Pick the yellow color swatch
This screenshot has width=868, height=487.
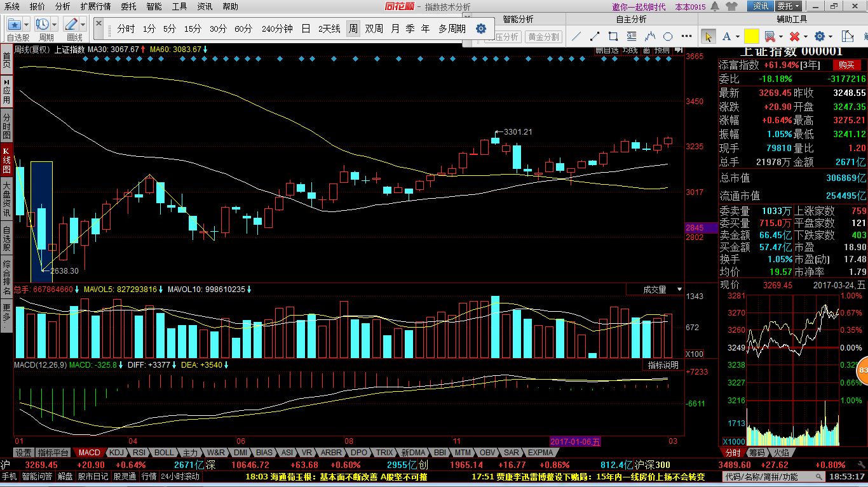click(752, 36)
